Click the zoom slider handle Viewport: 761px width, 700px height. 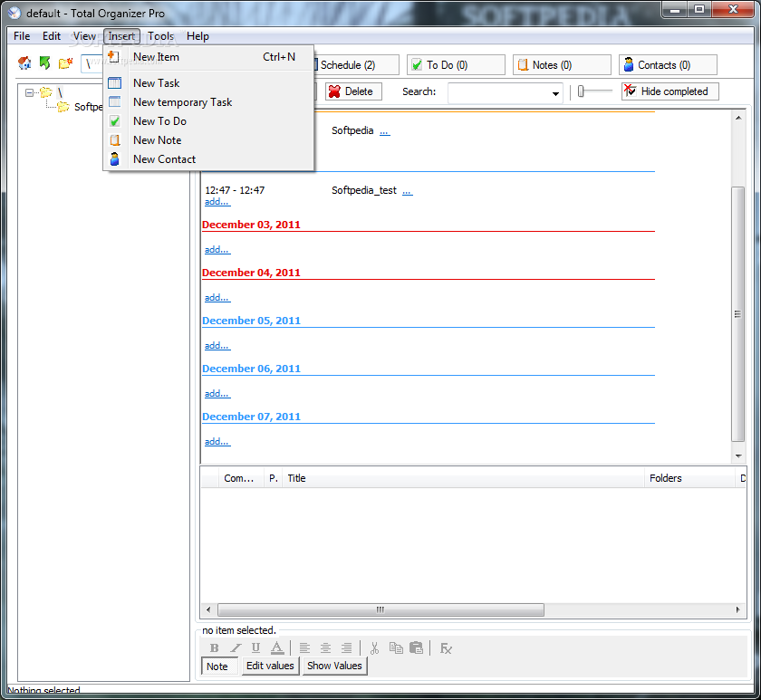pyautogui.click(x=581, y=91)
